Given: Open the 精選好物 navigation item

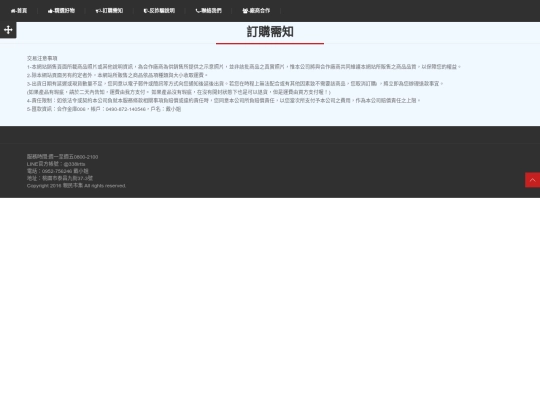Looking at the screenshot, I should tap(61, 11).
